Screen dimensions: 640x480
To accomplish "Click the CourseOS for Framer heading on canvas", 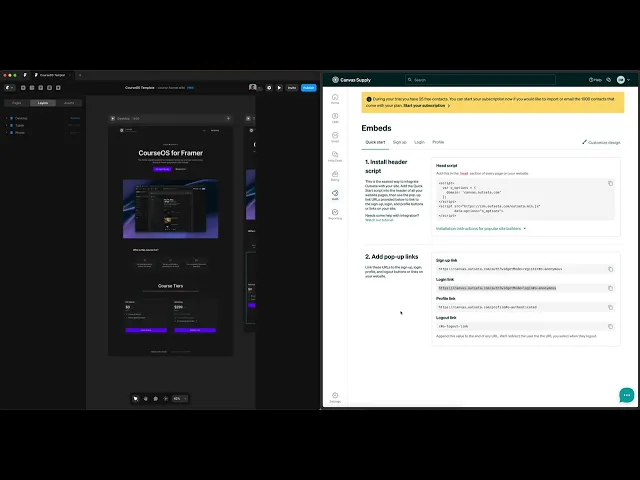I will pyautogui.click(x=171, y=153).
